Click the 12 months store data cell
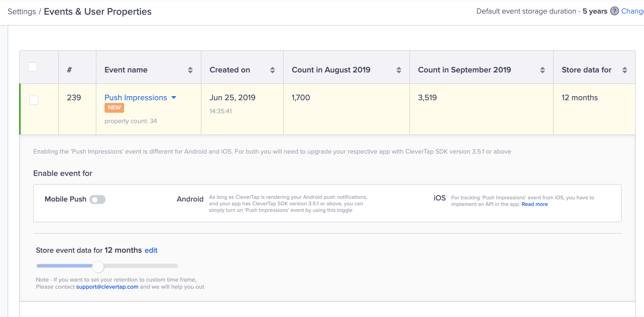Viewport: 644px width, 317px height. tap(579, 97)
